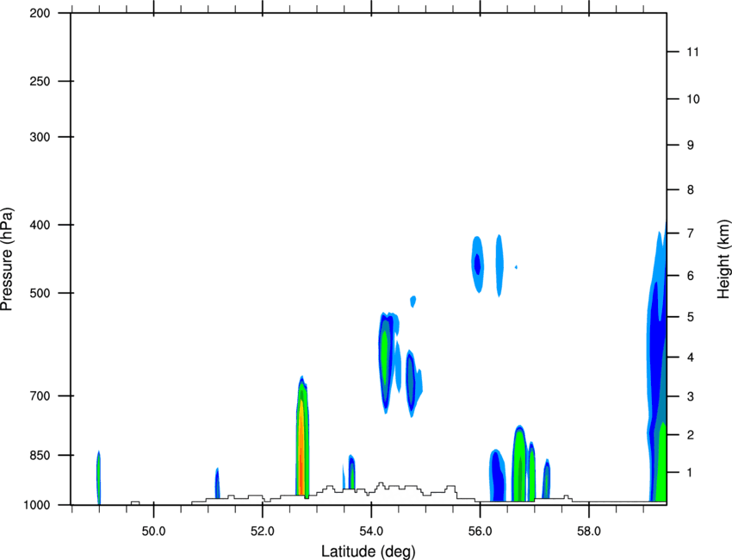
Task: Click the 'Height (km)' axis title
Action: pos(723,259)
